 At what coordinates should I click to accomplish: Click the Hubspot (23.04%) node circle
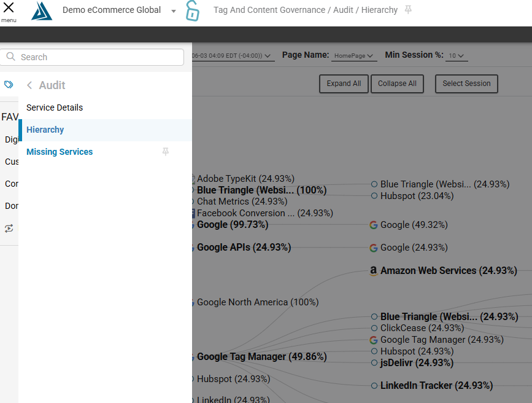point(374,196)
